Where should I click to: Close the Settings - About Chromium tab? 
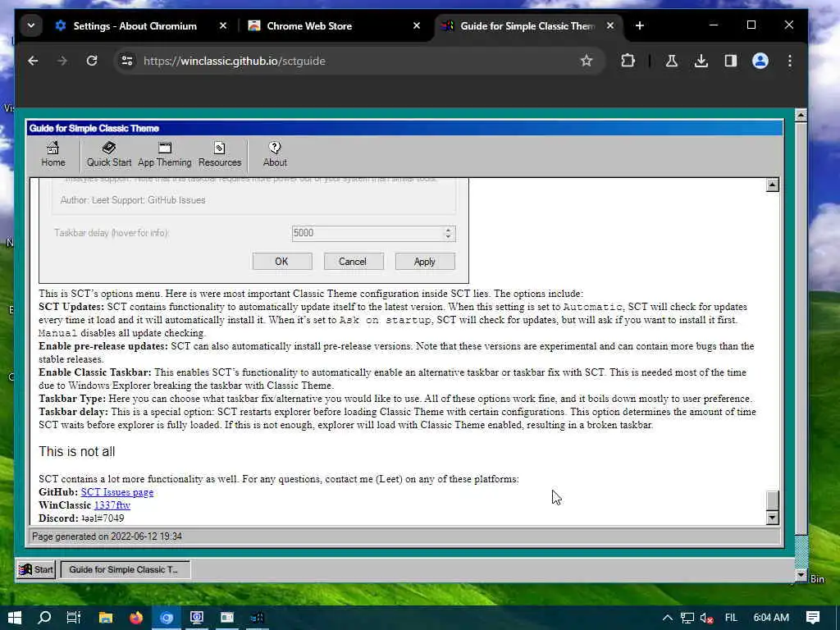[x=223, y=25]
